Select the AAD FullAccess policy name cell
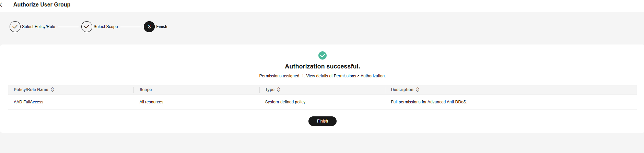Screen dimensions: 644x153 tap(28, 102)
